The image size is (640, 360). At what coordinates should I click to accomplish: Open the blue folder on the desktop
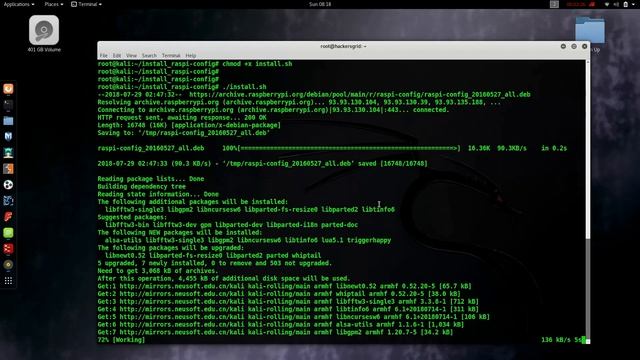590,31
